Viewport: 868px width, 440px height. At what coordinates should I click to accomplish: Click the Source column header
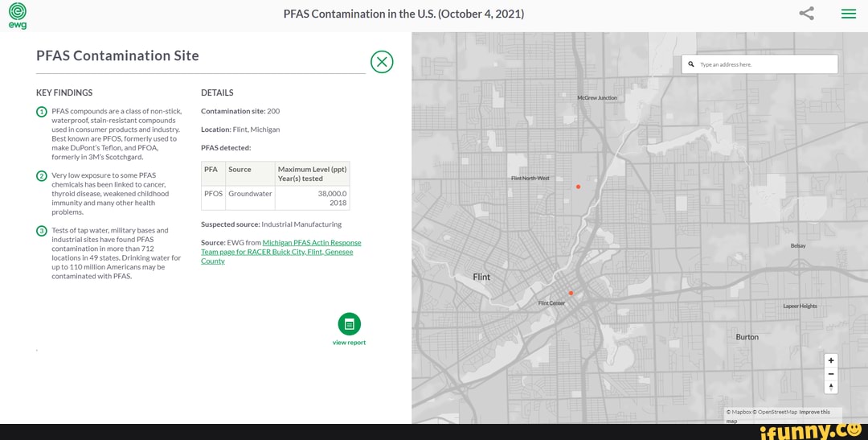pos(250,174)
